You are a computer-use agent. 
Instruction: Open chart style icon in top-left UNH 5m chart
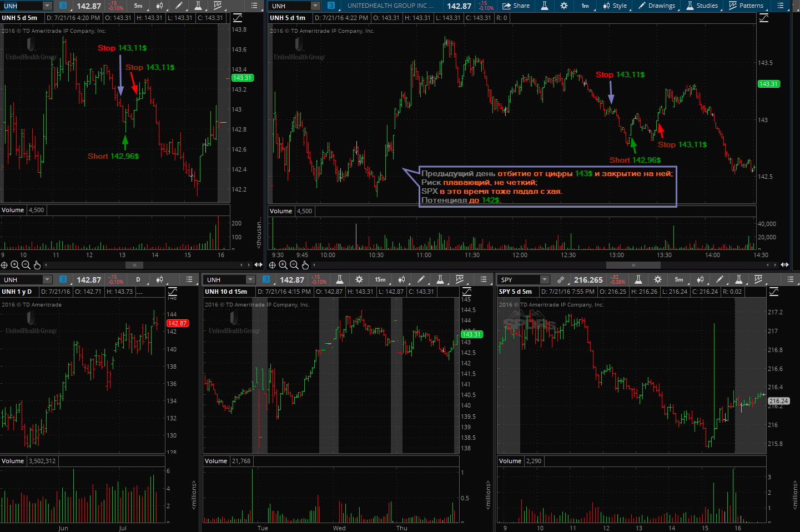160,6
